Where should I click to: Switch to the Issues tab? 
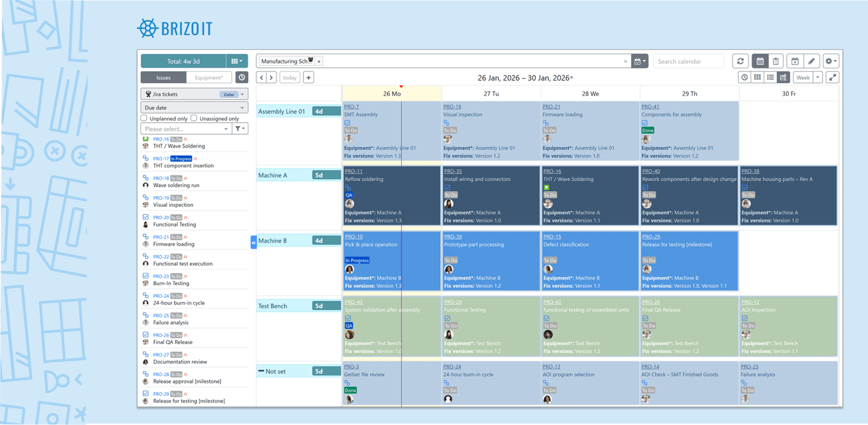pos(163,77)
